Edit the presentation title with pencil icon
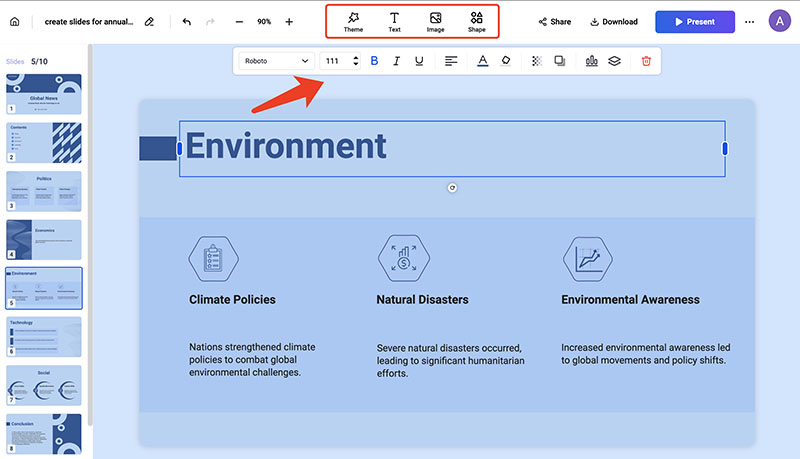This screenshot has height=459, width=800. coord(149,21)
